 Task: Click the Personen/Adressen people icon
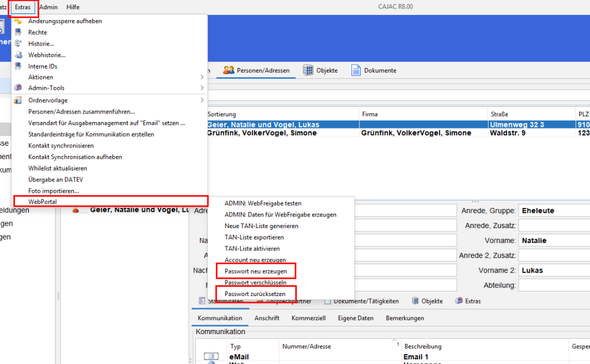pyautogui.click(x=229, y=70)
